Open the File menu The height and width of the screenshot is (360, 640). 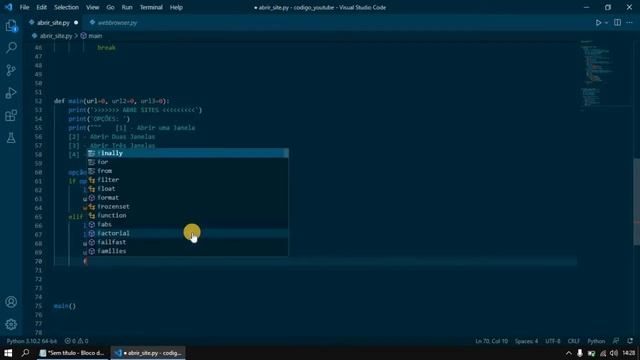point(24,7)
